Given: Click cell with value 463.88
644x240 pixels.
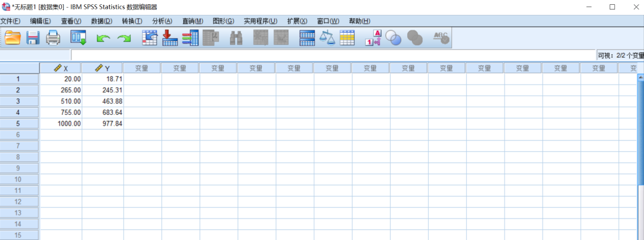Looking at the screenshot, I should (x=103, y=101).
